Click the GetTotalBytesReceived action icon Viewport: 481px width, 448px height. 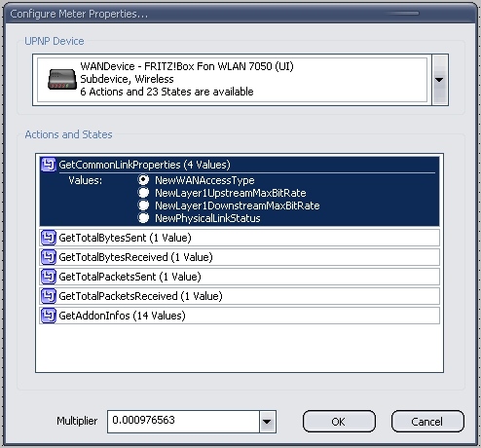click(x=49, y=257)
